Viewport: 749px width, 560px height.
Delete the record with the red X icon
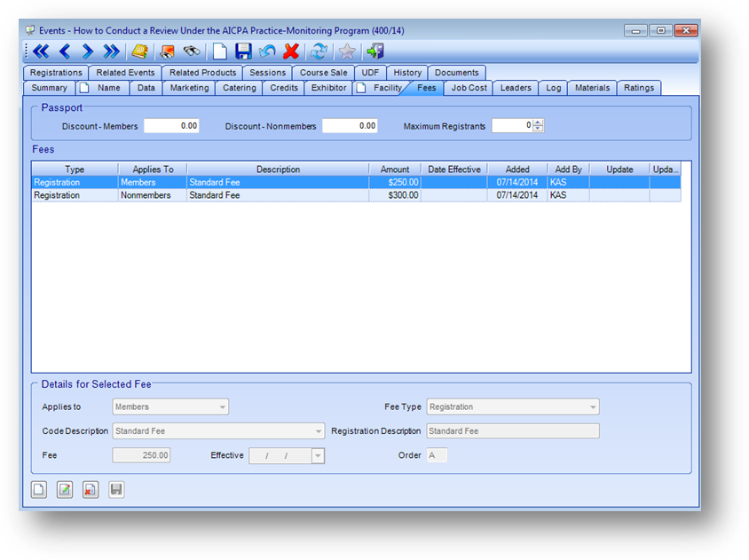tap(290, 51)
